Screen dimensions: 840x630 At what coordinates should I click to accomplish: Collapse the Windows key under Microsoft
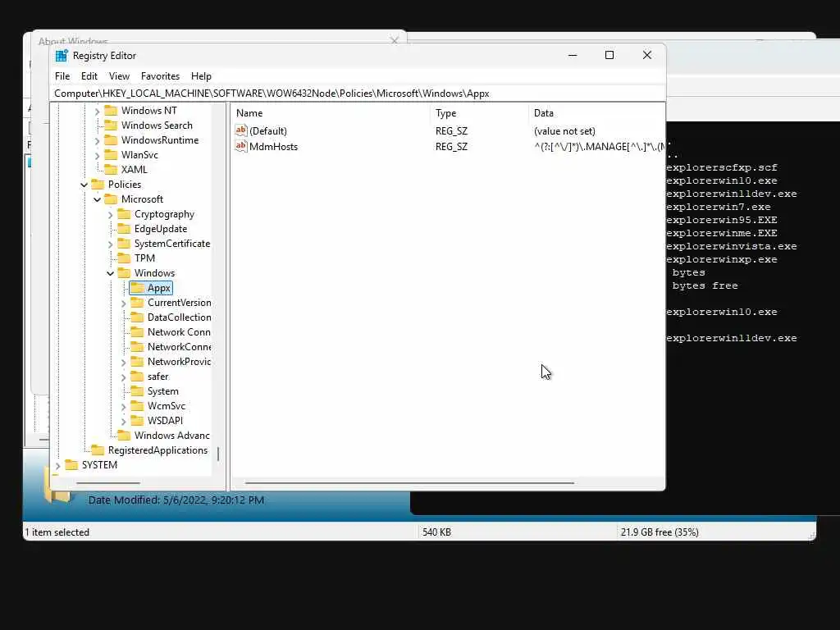click(111, 274)
